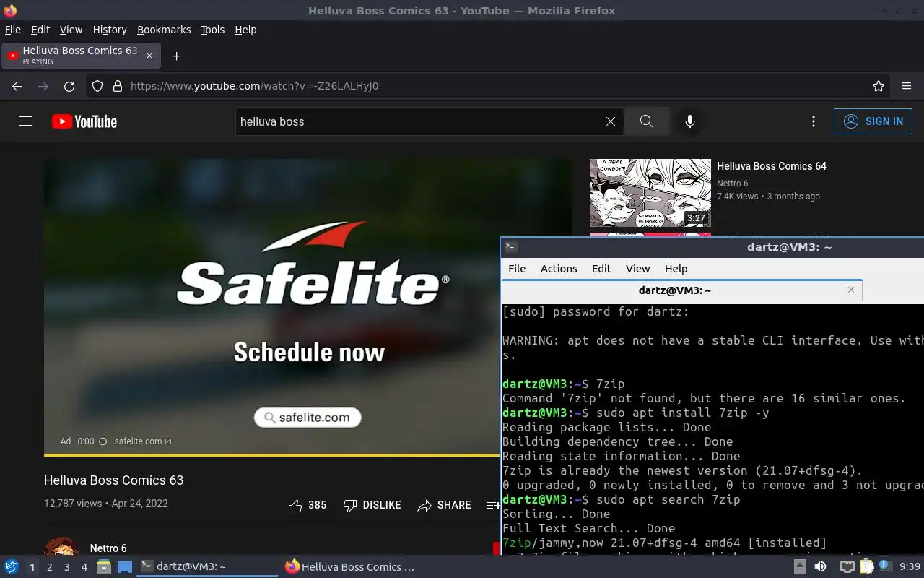Screen dimensions: 924x578
Task: Open Helluva Boss Comics 64 thumbnail
Action: tap(650, 193)
